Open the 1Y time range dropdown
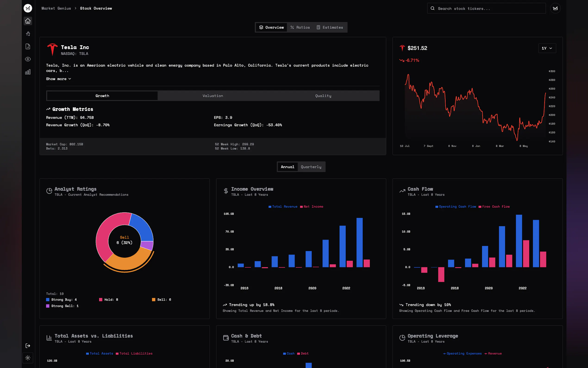588x368 pixels. [x=547, y=48]
